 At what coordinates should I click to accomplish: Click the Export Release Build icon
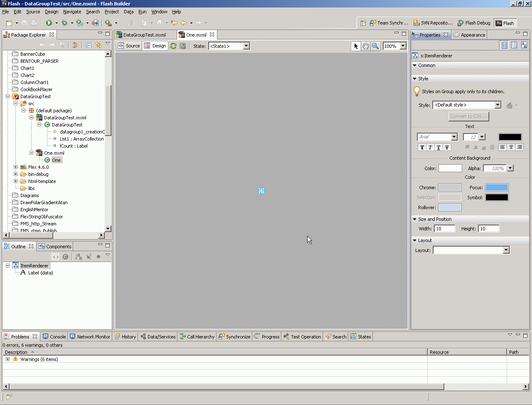(95, 23)
